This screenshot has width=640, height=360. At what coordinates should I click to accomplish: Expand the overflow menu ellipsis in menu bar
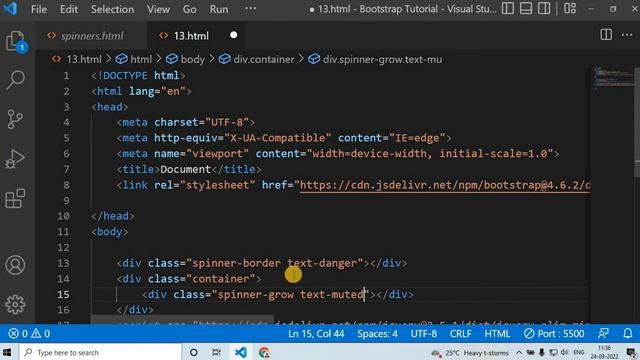click(250, 8)
